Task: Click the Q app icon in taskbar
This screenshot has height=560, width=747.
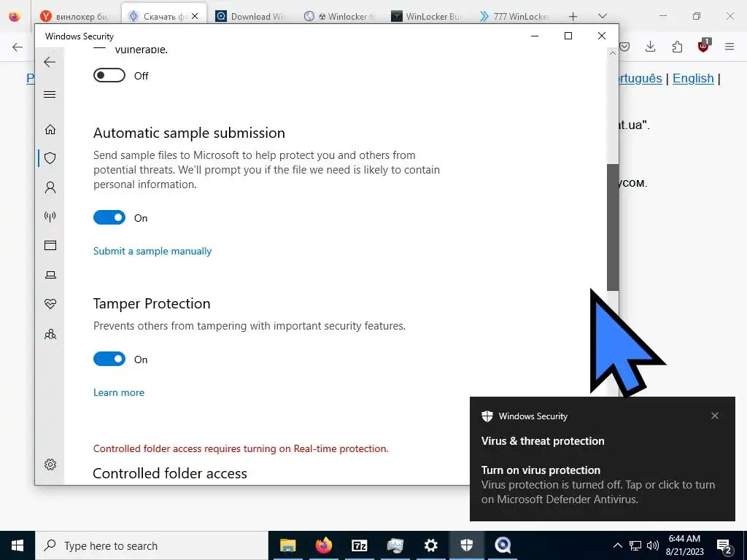Action: tap(503, 545)
